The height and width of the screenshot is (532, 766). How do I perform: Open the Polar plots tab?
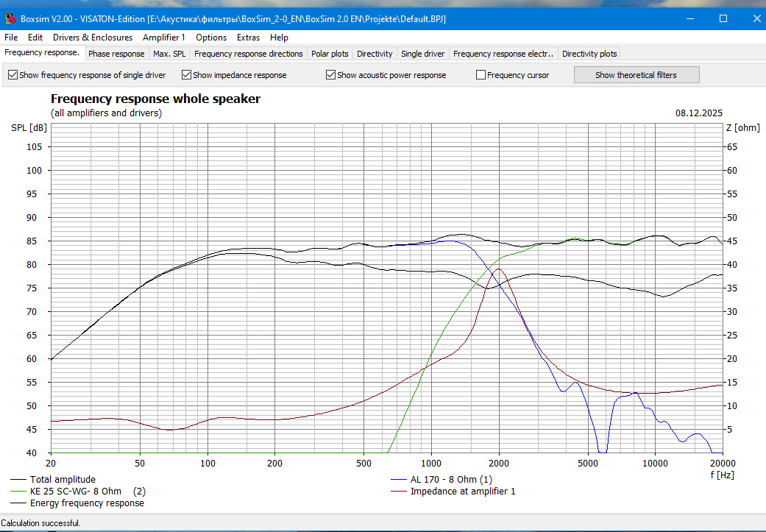tap(330, 54)
